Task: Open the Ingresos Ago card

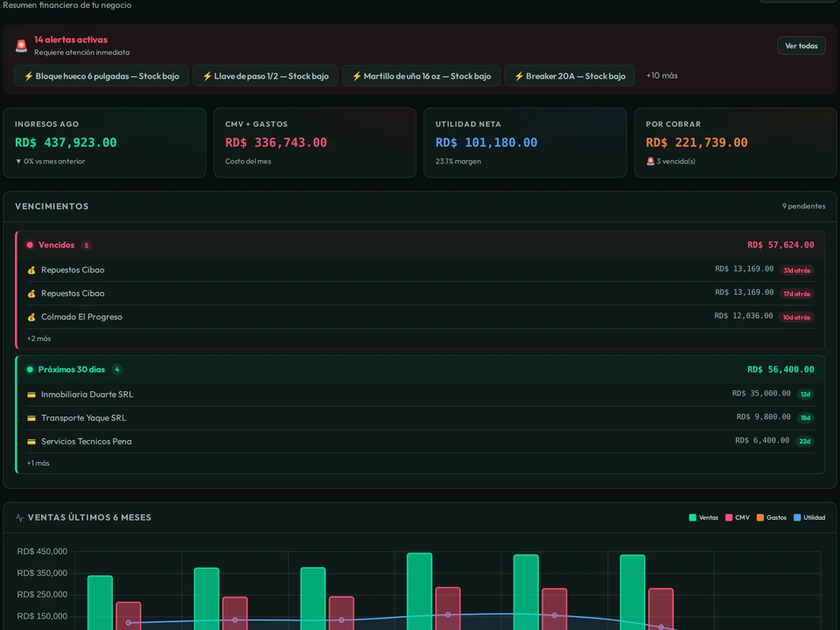Action: tap(104, 143)
